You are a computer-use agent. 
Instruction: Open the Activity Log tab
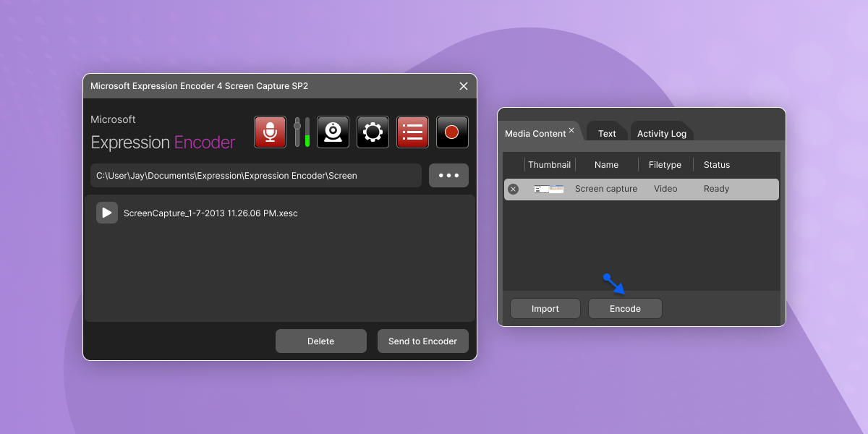(662, 134)
